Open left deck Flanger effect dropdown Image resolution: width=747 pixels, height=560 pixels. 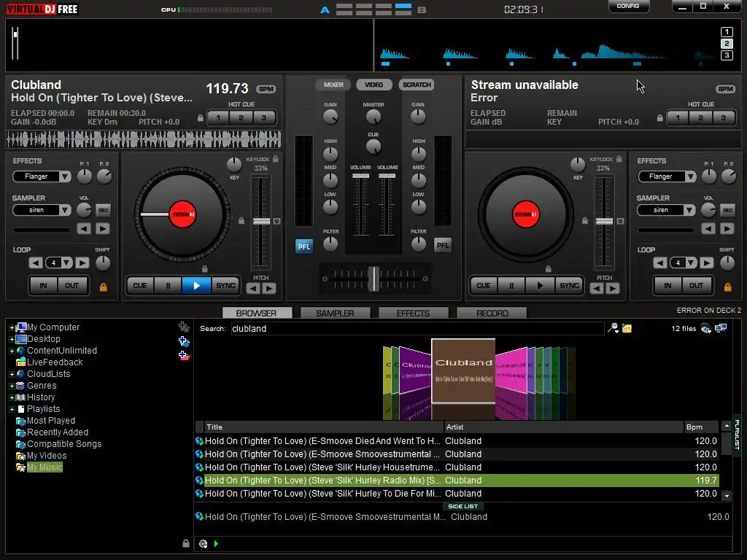[x=65, y=176]
